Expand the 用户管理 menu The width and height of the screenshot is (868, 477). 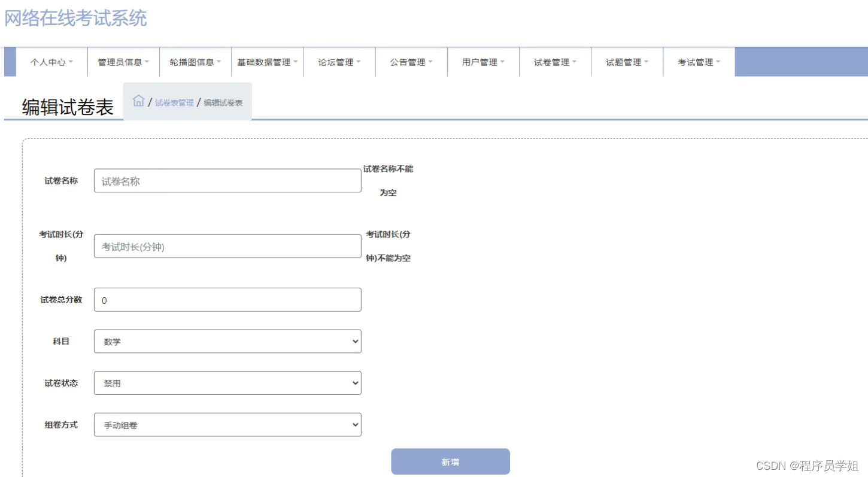483,62
